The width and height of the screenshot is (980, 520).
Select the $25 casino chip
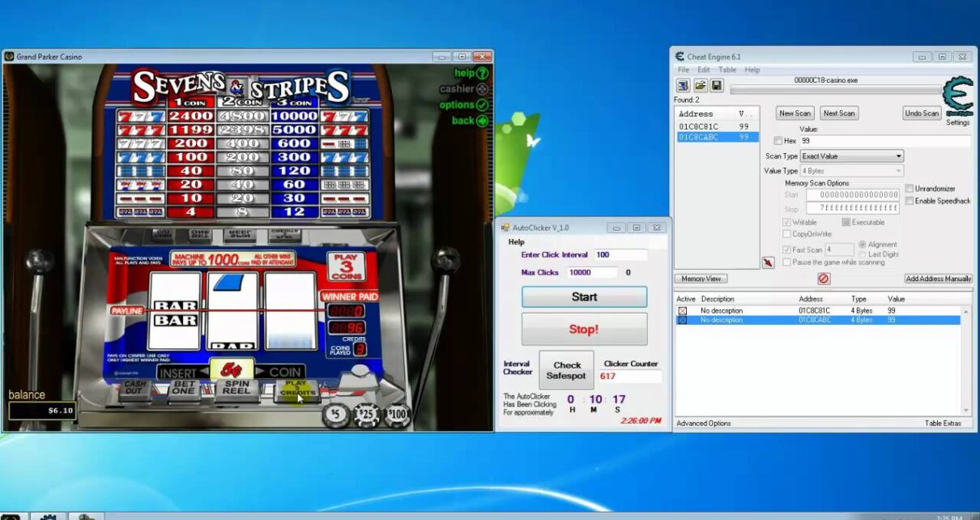pos(365,416)
